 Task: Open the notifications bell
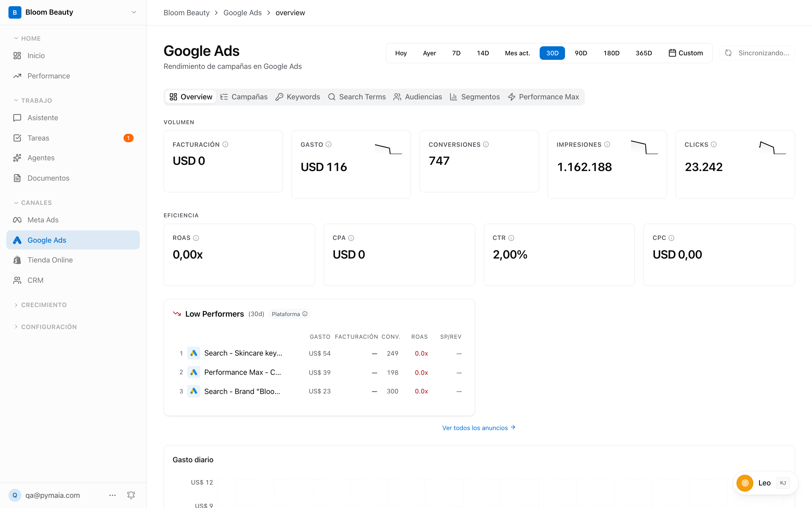coord(131,495)
